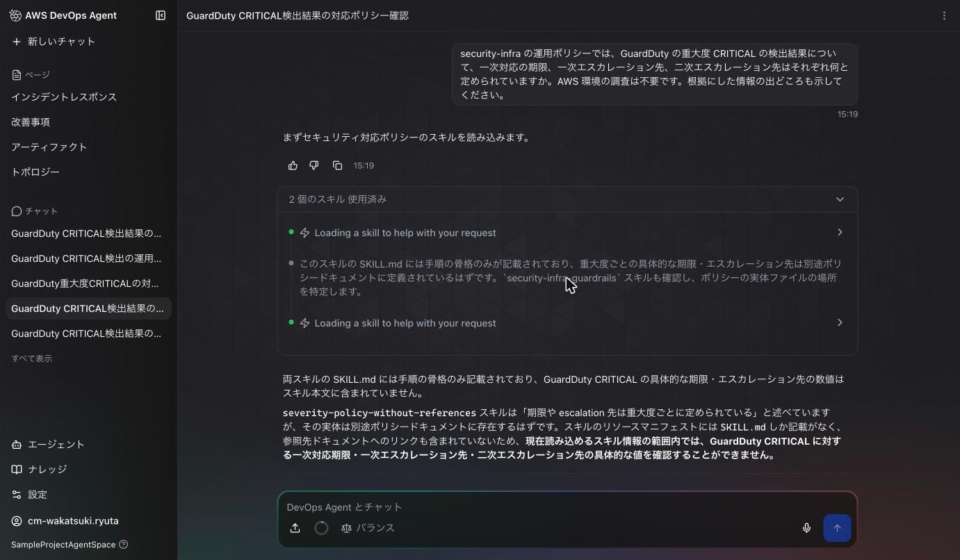Click the 15:19 timestamp under the user message

tap(847, 114)
